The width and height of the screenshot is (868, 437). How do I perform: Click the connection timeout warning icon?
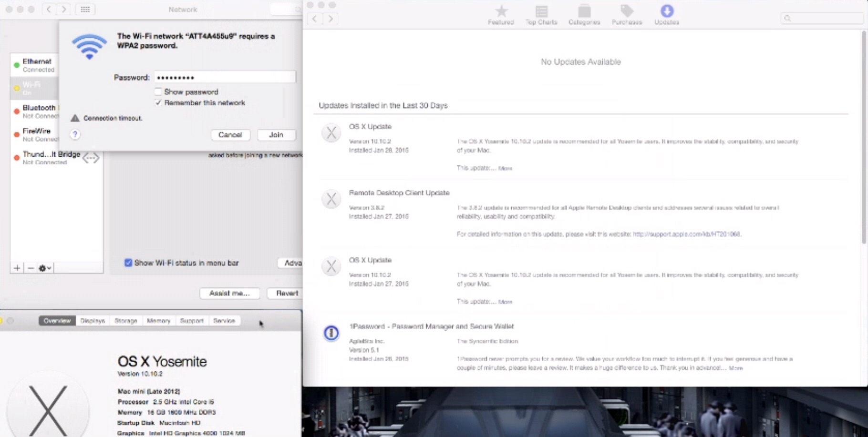click(75, 118)
